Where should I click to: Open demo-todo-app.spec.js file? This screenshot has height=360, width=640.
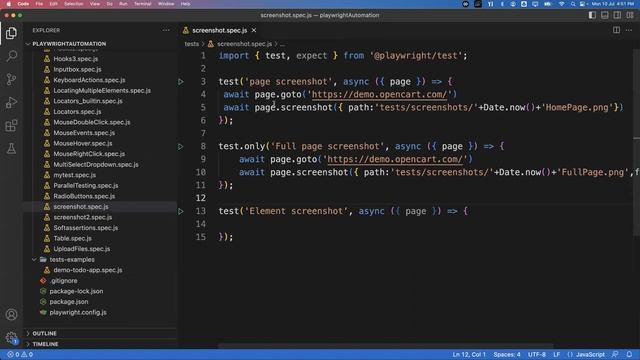tap(88, 270)
